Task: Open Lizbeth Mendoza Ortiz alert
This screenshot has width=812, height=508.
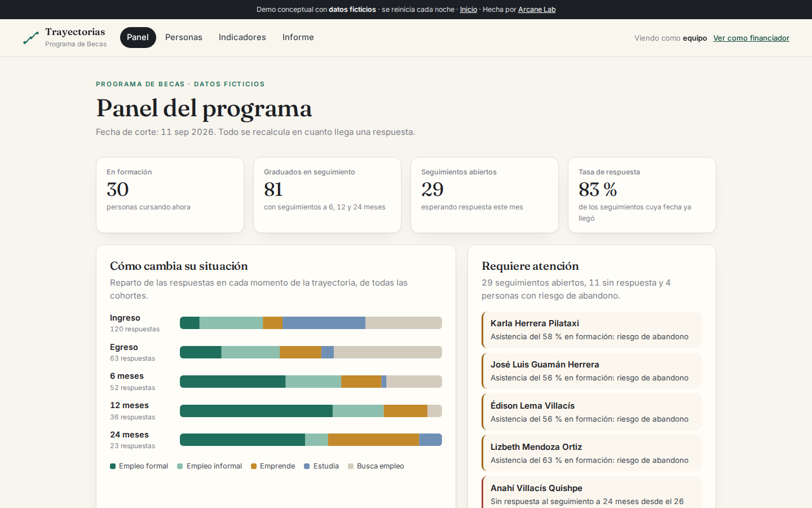Action: pos(592,453)
